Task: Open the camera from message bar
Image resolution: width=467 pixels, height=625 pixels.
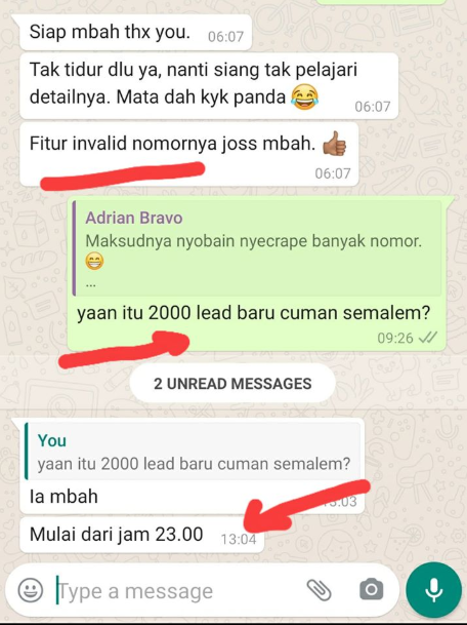Action: (x=371, y=589)
